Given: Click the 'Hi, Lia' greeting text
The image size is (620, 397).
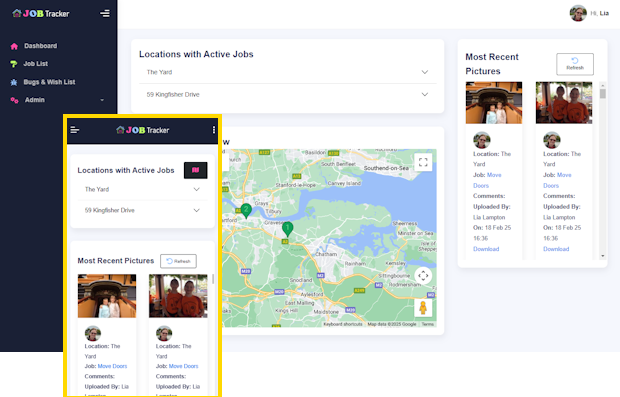Looking at the screenshot, I should tap(600, 13).
